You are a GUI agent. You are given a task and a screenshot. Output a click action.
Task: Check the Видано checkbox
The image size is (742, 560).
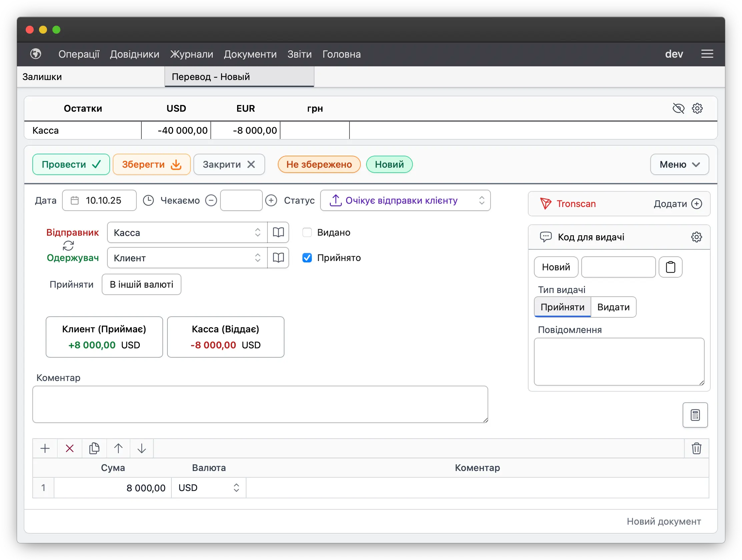pyautogui.click(x=307, y=232)
